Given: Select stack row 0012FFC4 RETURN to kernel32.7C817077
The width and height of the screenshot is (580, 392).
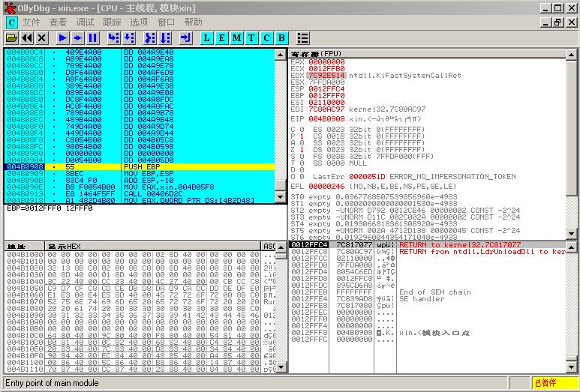Looking at the screenshot, I should click(427, 244).
